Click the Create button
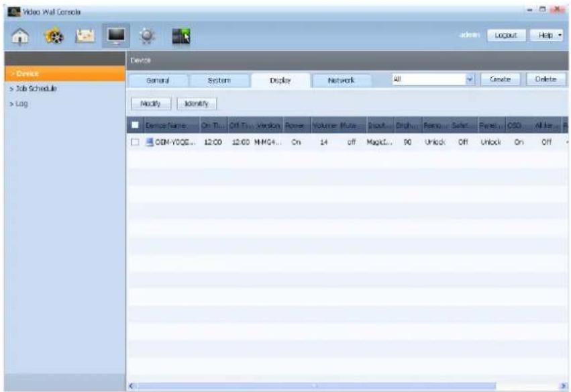The image size is (571, 392). 500,79
